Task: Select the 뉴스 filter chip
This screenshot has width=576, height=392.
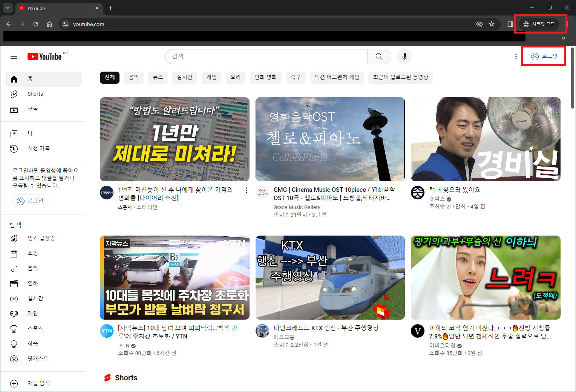Action: pos(158,77)
